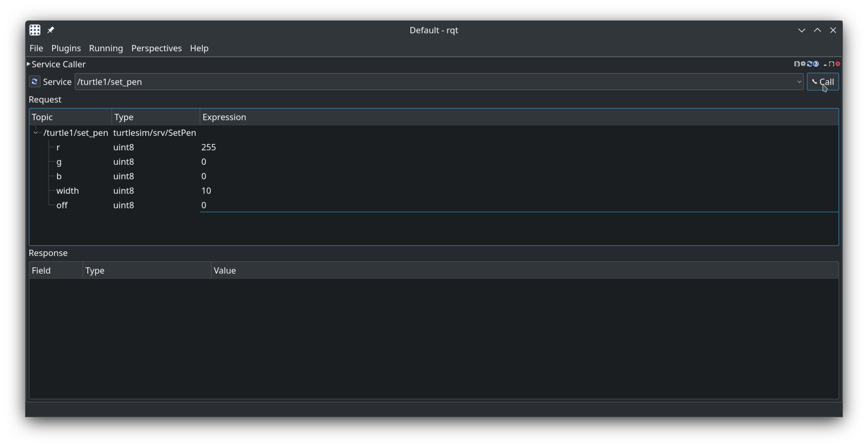Reload the Service Caller plugin
Viewport: 868px width, 447px height.
pyautogui.click(x=810, y=64)
